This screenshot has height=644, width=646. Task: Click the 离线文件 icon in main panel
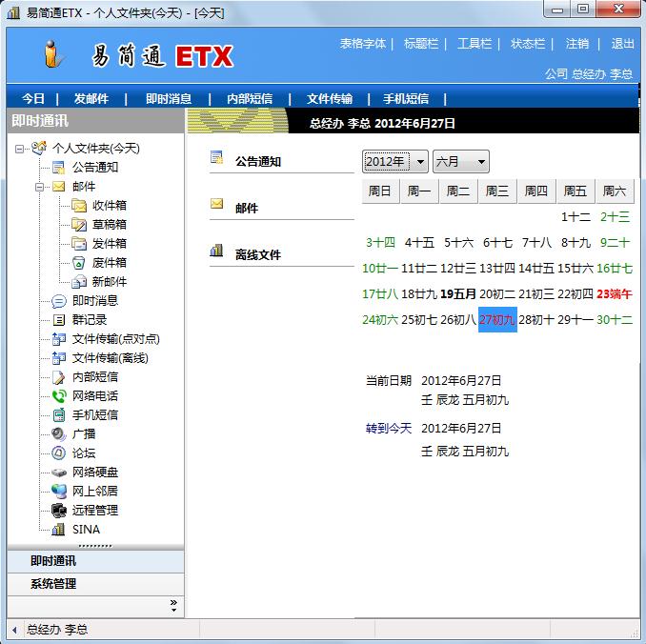pos(216,251)
